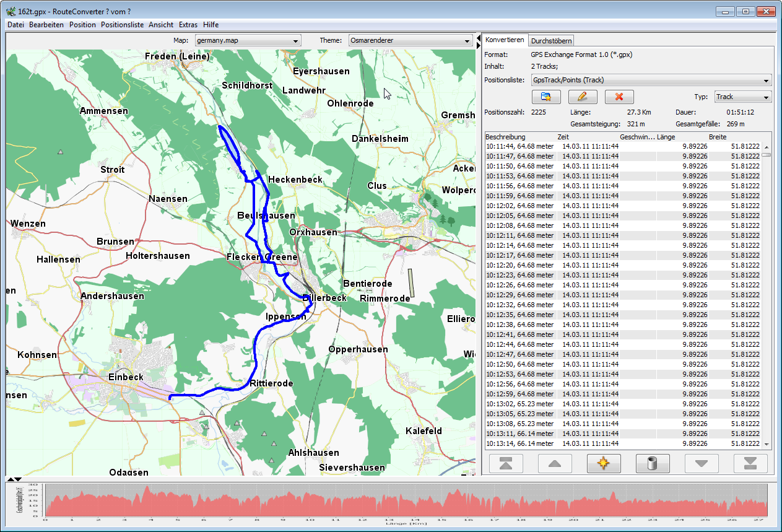Click the trash can delete position button
Viewport: 782px width, 532px height.
tap(653, 463)
